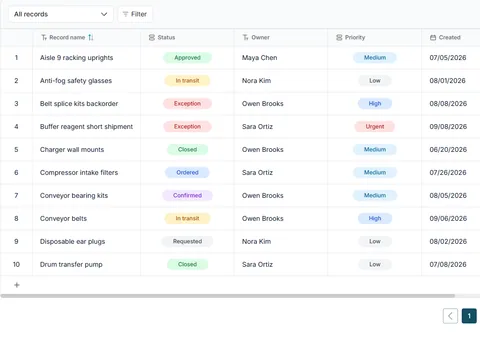The width and height of the screenshot is (480, 360).
Task: Click High priority for Conveyor belts
Action: tap(375, 219)
